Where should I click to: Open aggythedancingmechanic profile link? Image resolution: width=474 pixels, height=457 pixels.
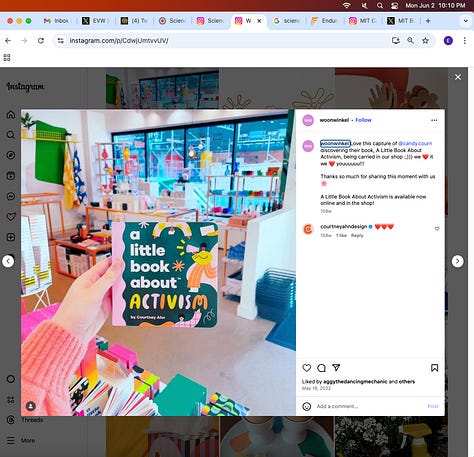(355, 381)
